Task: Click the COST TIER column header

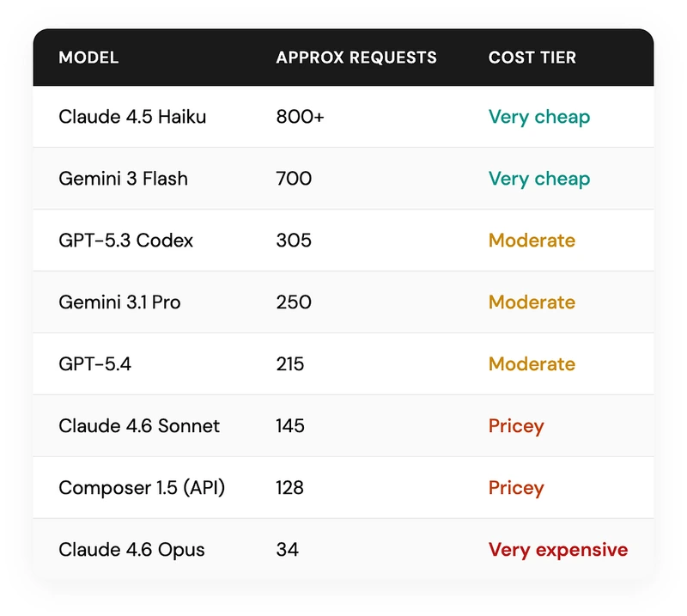Action: (532, 58)
